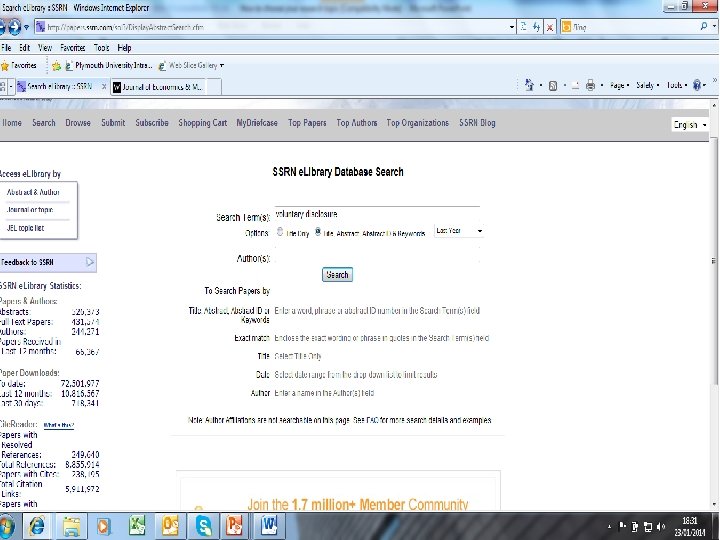The width and height of the screenshot is (720, 540).
Task: Click the compatibility view icon in address bar
Action: (523, 27)
